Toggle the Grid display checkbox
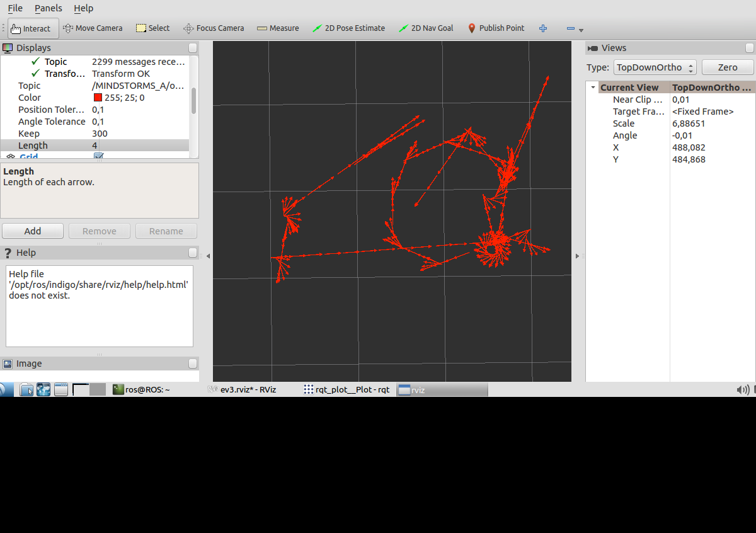756x533 pixels. tap(99, 156)
